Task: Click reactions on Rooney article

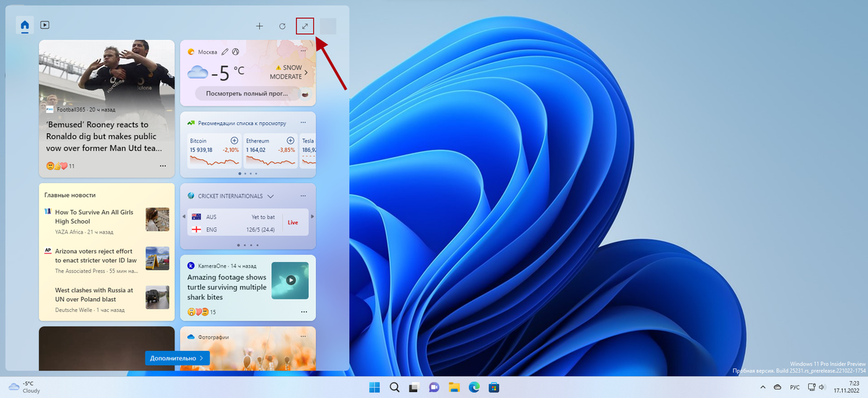Action: coord(60,166)
